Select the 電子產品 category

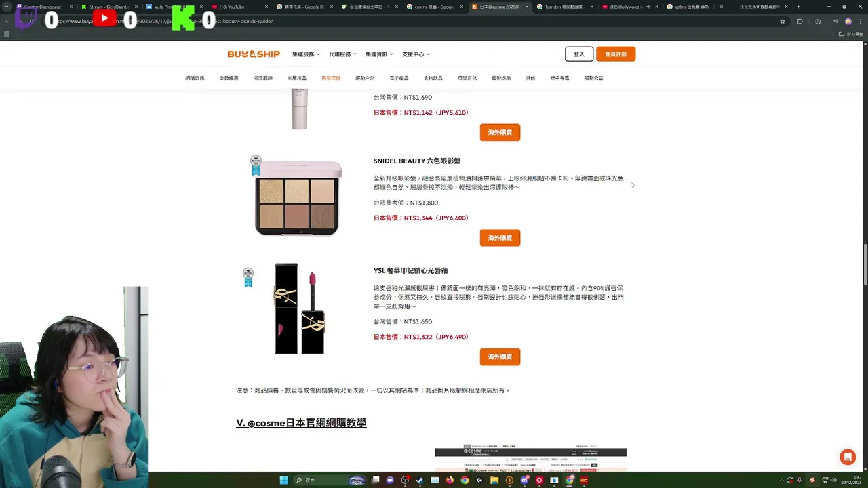pyautogui.click(x=399, y=78)
